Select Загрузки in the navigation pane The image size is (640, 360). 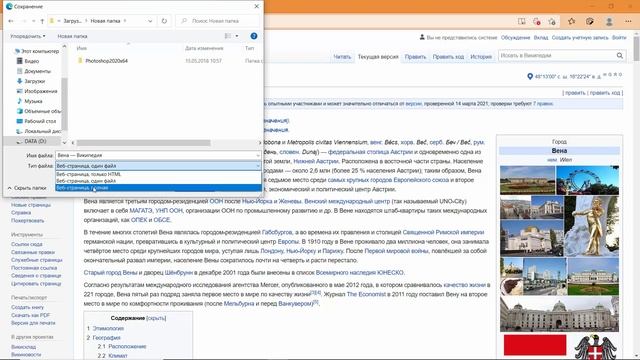pos(34,81)
